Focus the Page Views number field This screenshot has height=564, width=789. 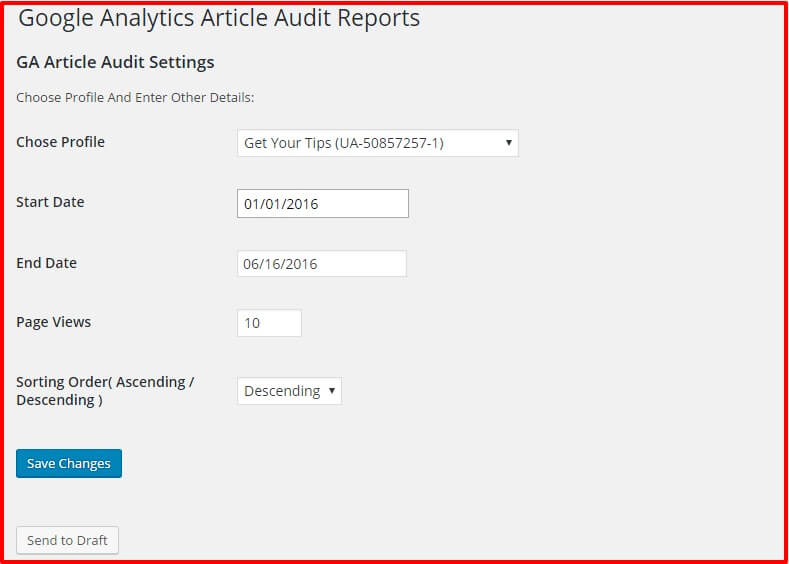tap(270, 323)
